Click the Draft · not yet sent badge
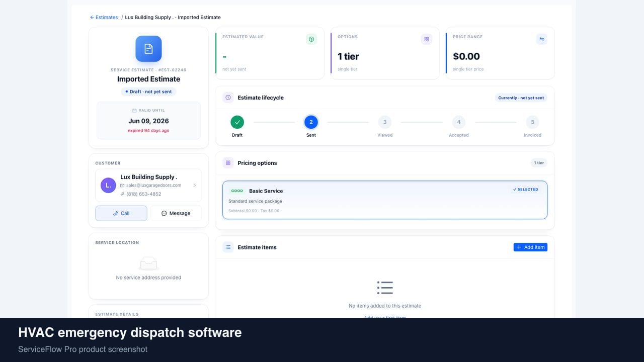 pos(148,92)
